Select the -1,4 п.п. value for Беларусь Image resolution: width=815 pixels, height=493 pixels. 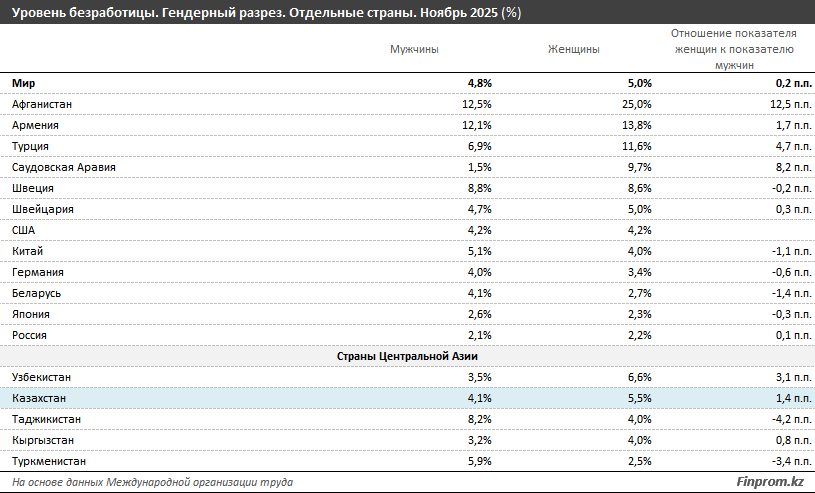(792, 293)
